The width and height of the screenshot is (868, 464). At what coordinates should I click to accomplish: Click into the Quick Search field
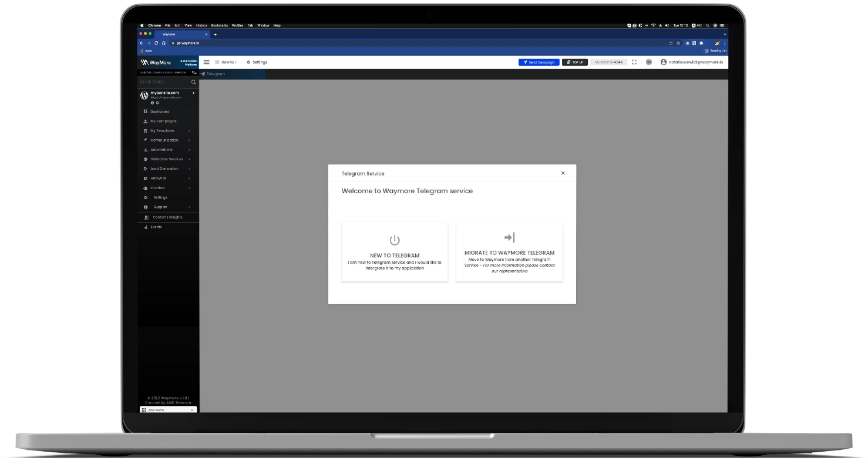click(x=164, y=82)
